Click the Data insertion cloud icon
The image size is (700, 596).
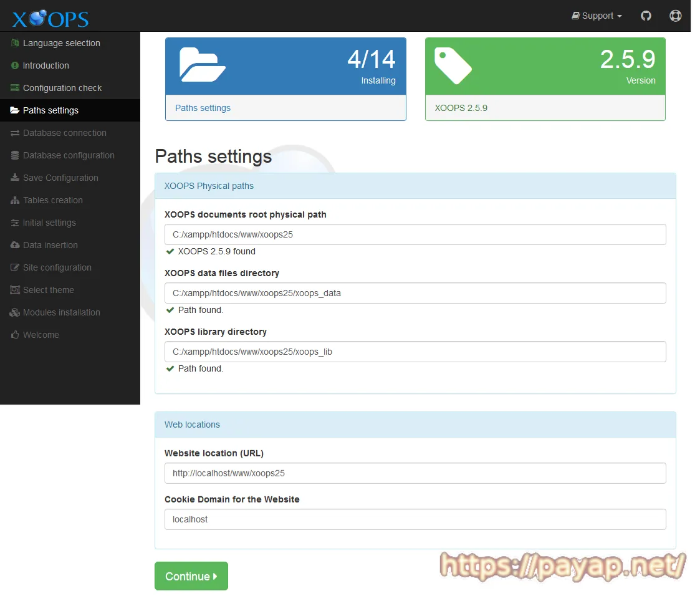coord(15,245)
